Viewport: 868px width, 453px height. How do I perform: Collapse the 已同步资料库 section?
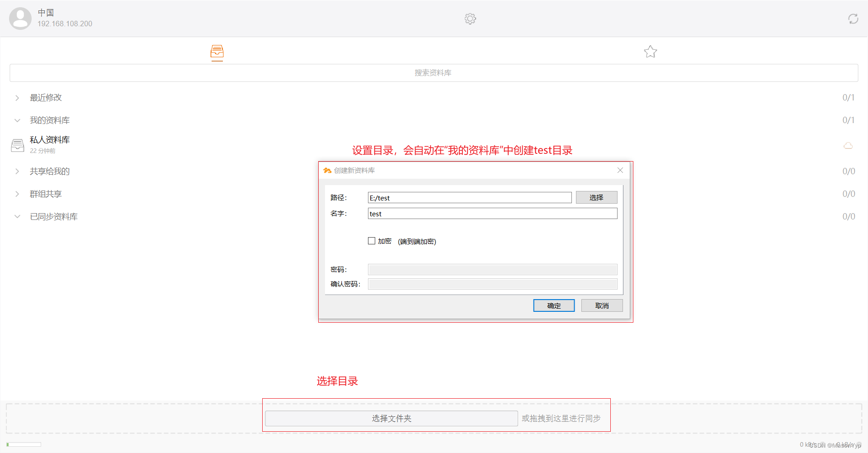tap(17, 217)
